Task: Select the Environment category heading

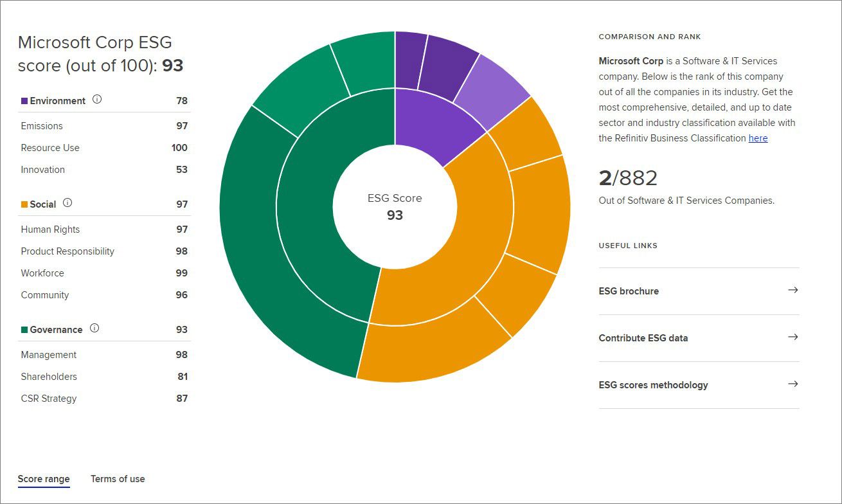Action: pyautogui.click(x=57, y=101)
